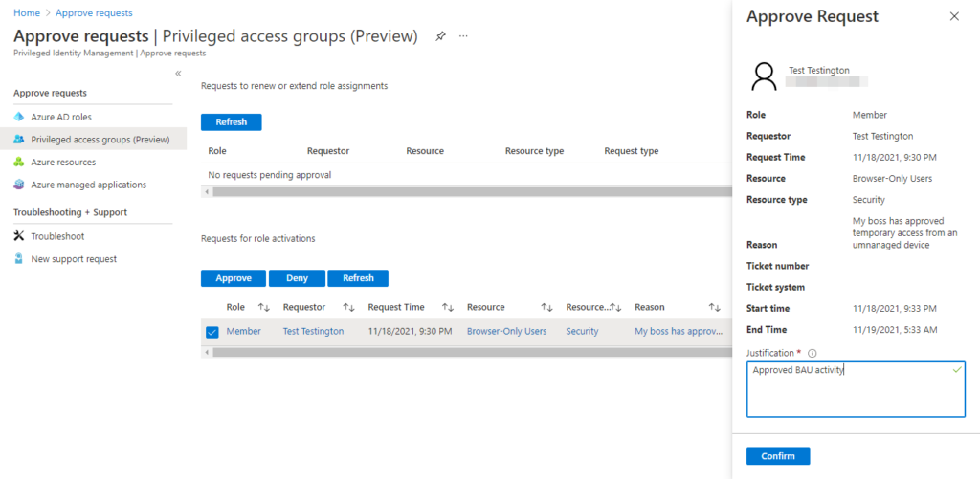Image resolution: width=980 pixels, height=479 pixels.
Task: Close the Approve Request panel
Action: (x=954, y=17)
